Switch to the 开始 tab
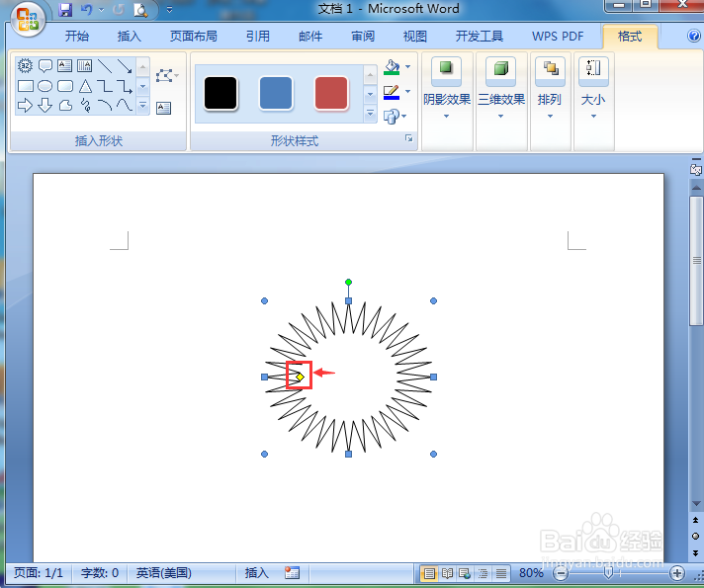 [x=77, y=36]
